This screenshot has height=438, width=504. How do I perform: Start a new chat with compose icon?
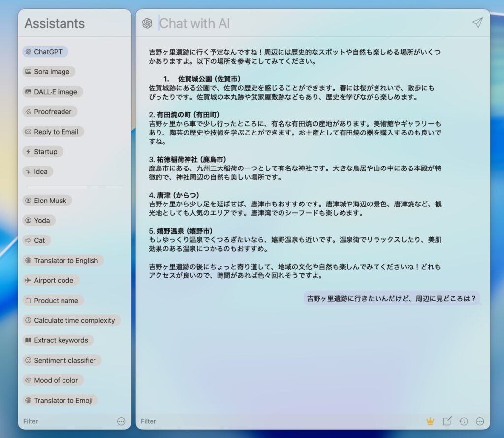[x=447, y=421]
